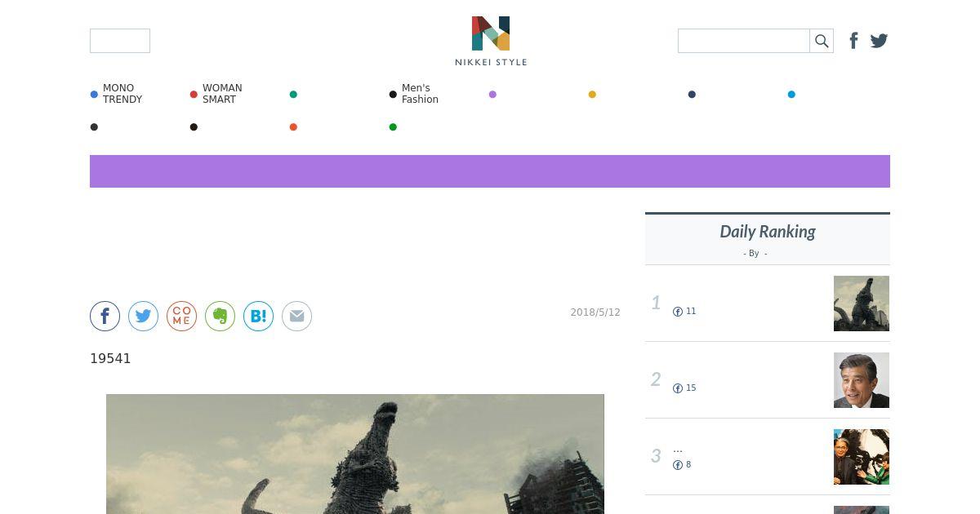Bookmark the article with Hatena B!
Screen dimensions: 980x514
click(x=258, y=316)
